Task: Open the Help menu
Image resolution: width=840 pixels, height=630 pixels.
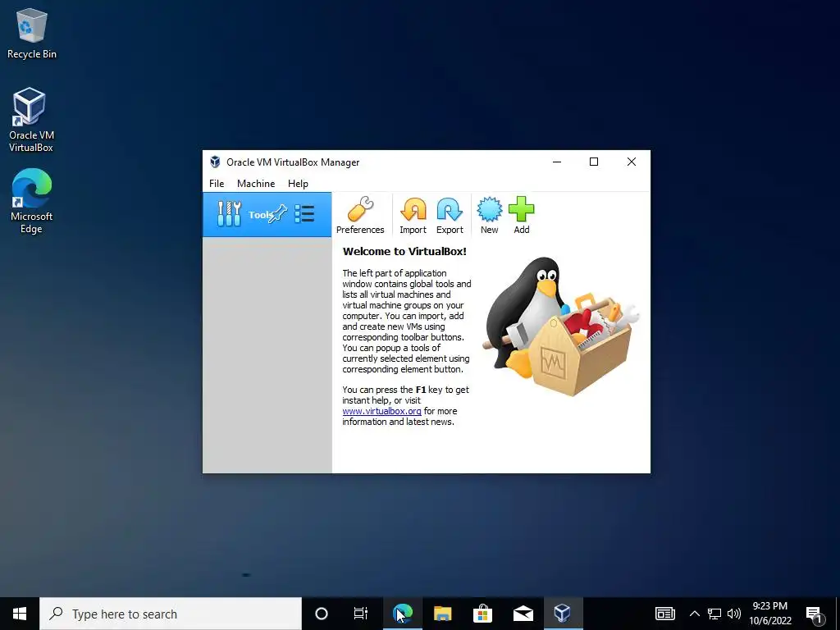Action: point(298,183)
